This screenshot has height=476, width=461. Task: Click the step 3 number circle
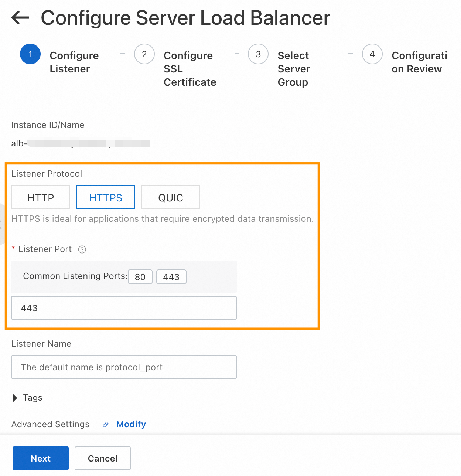[x=258, y=54]
